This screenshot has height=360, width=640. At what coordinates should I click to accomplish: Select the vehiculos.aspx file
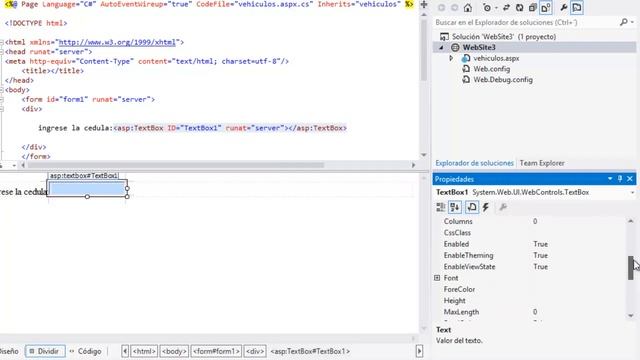pyautogui.click(x=496, y=58)
